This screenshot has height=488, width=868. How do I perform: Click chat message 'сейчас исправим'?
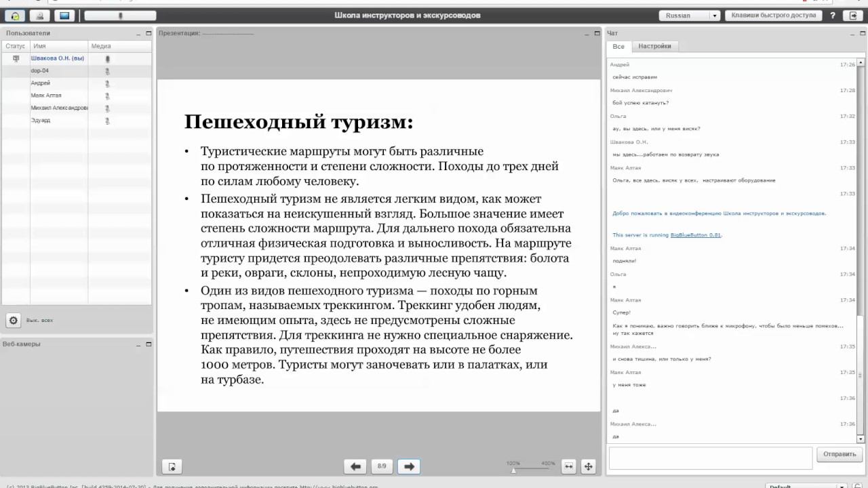635,77
